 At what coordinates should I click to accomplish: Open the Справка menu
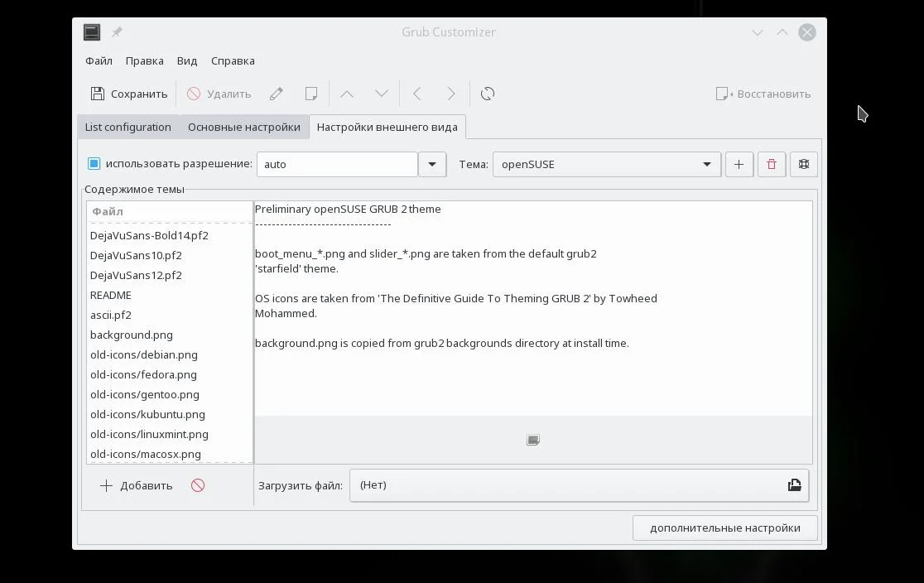pos(233,60)
